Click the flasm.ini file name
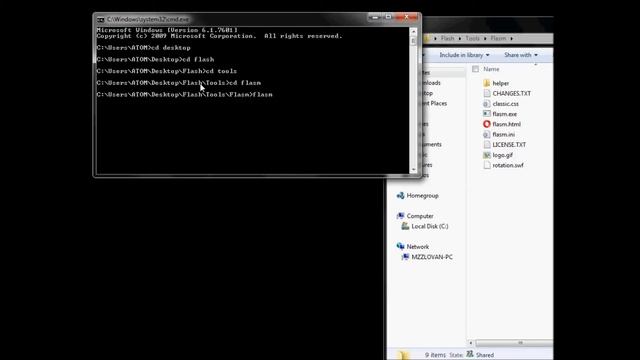Image resolution: width=640 pixels, height=360 pixels. 503,134
